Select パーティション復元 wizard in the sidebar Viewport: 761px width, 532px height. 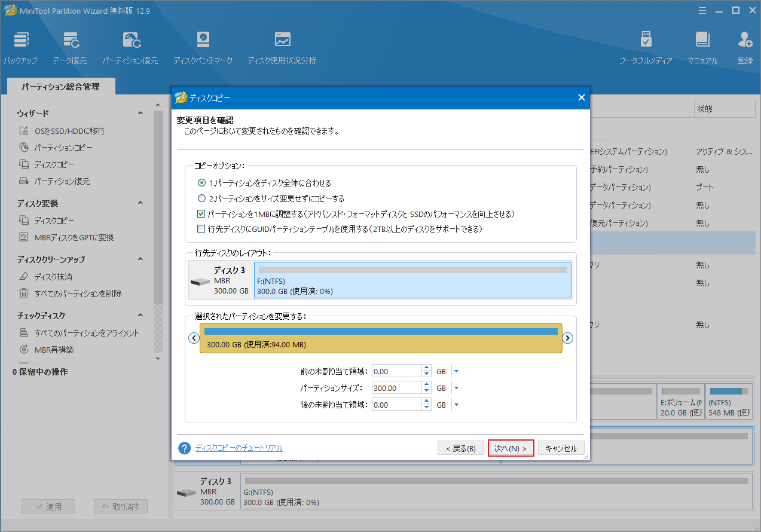62,181
